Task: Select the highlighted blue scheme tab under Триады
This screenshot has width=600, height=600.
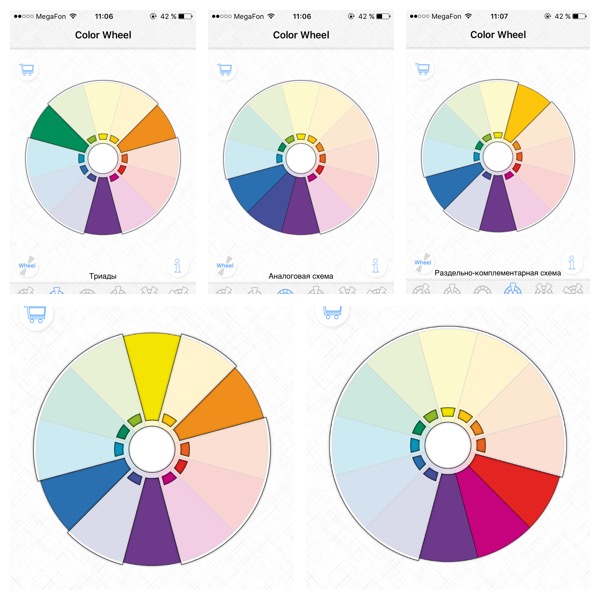Action: (56, 293)
